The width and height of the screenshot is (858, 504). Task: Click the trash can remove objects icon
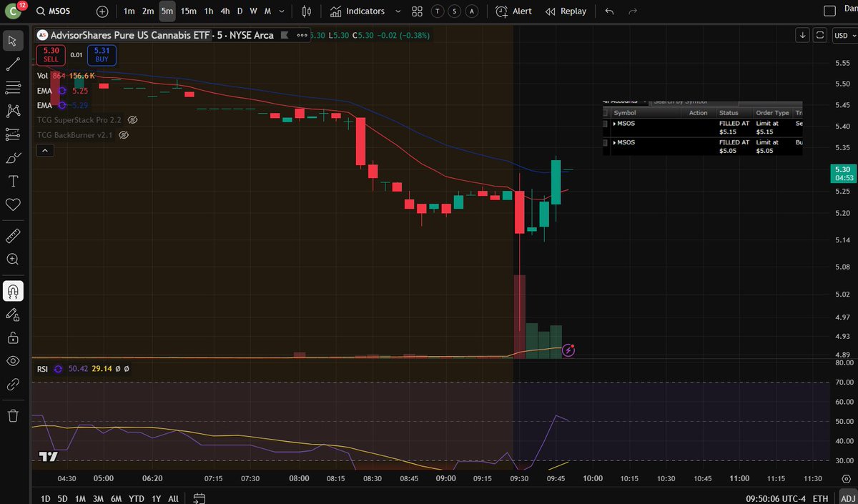pyautogui.click(x=12, y=415)
